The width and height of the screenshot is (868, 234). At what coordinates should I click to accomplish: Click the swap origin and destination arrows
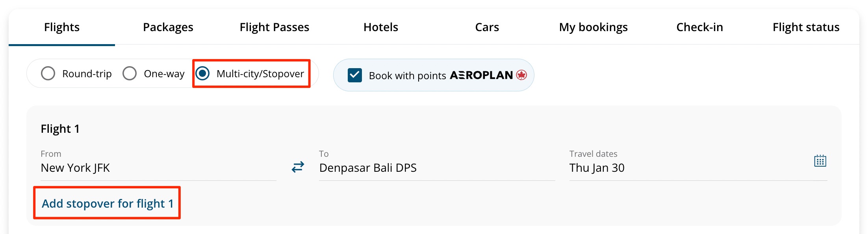(297, 167)
